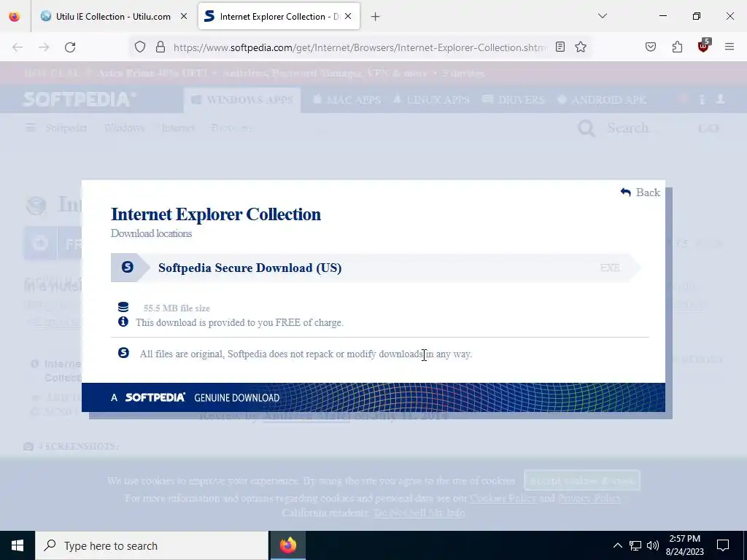Click the URL address field

click(x=360, y=47)
